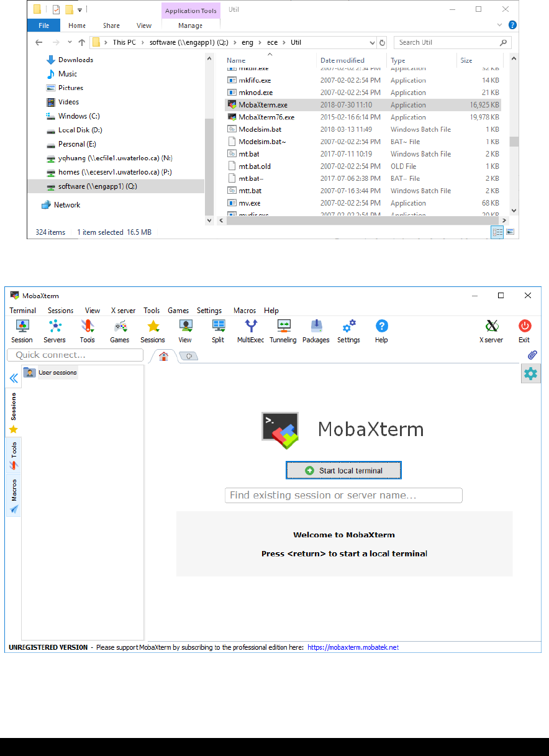Image resolution: width=549 pixels, height=756 pixels.
Task: Open the Macros menu
Action: tap(245, 311)
